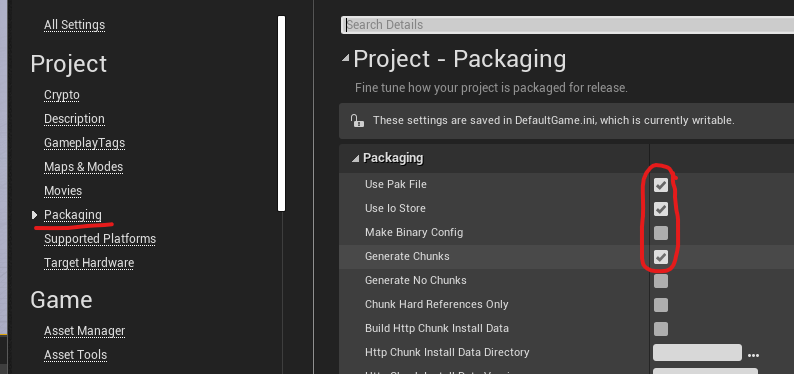This screenshot has height=374, width=794.
Task: Open Supported Platforms settings
Action: pos(100,238)
